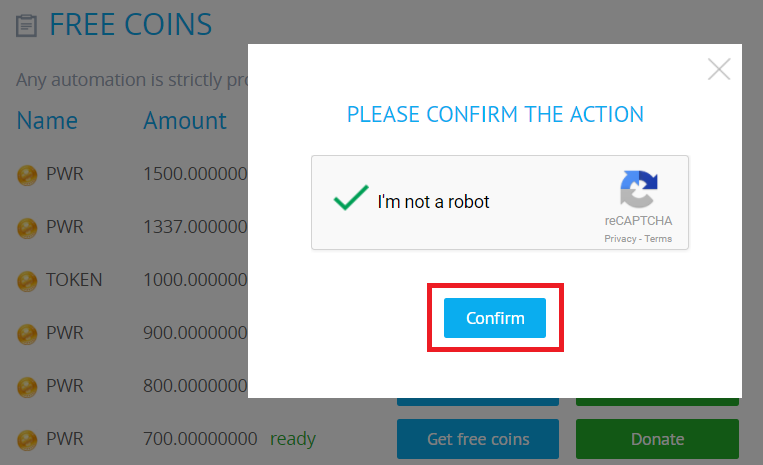
Task: Click the "ready" status text
Action: tap(293, 439)
